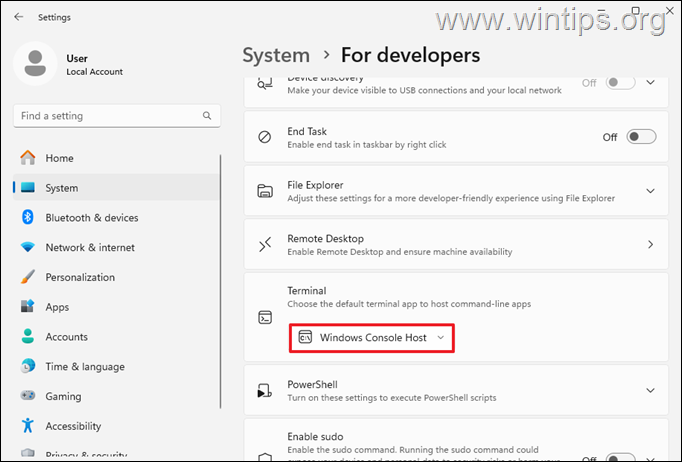Image resolution: width=682 pixels, height=462 pixels.
Task: Click the Bluetooth icon in sidebar
Action: point(28,217)
